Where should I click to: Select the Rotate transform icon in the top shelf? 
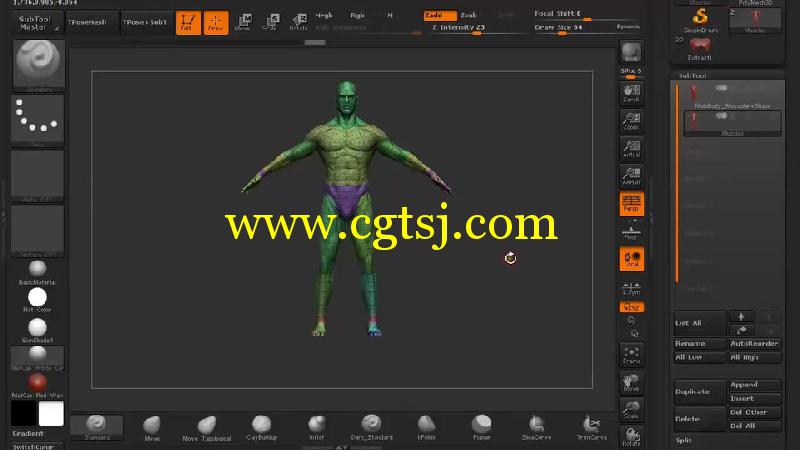pos(298,22)
